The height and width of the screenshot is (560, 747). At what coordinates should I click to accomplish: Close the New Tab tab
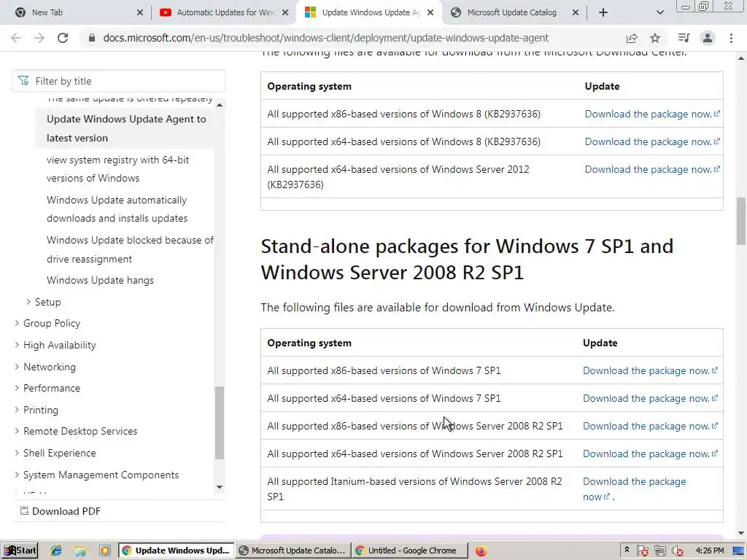point(139,12)
